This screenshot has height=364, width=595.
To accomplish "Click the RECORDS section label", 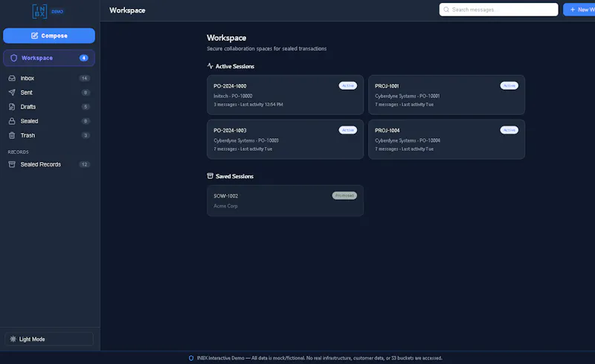I will point(18,152).
